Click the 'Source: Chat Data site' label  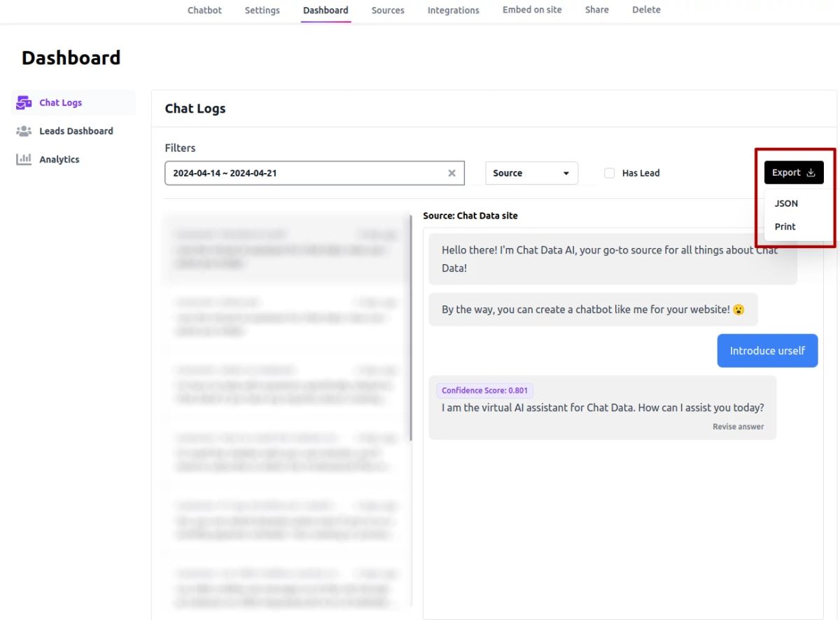[470, 216]
